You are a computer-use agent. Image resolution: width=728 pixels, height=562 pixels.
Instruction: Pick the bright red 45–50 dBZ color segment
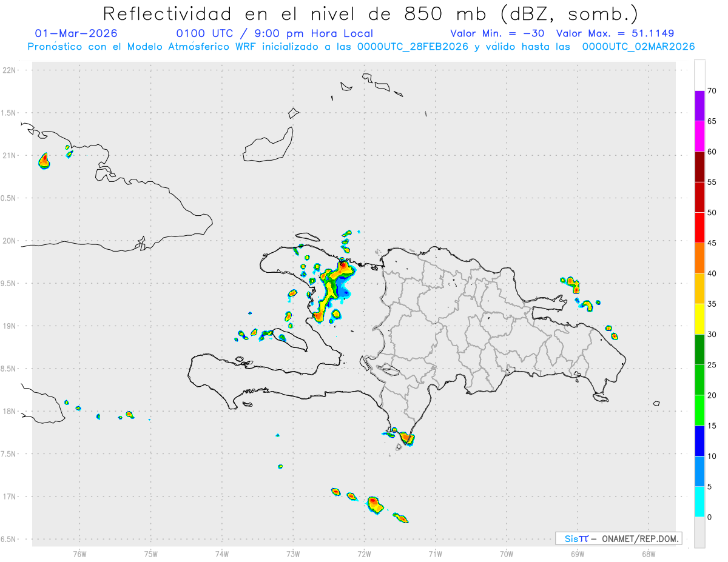699,227
